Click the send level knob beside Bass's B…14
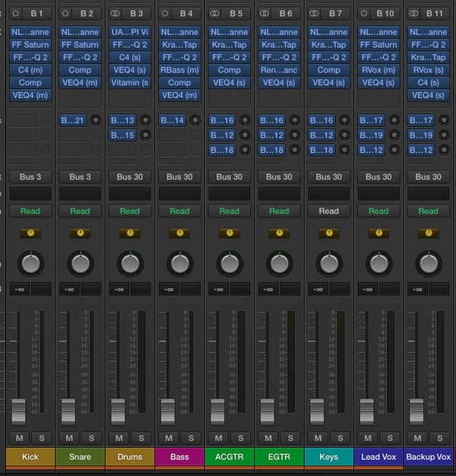The image size is (456, 476). (x=195, y=120)
